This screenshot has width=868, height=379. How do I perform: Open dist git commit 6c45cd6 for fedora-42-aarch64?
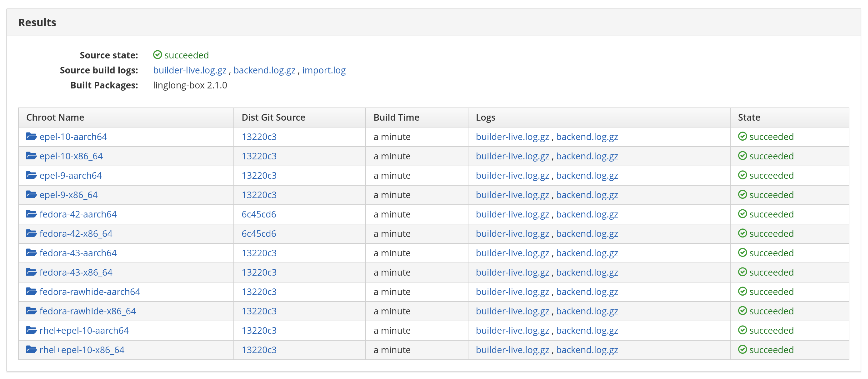coord(259,214)
